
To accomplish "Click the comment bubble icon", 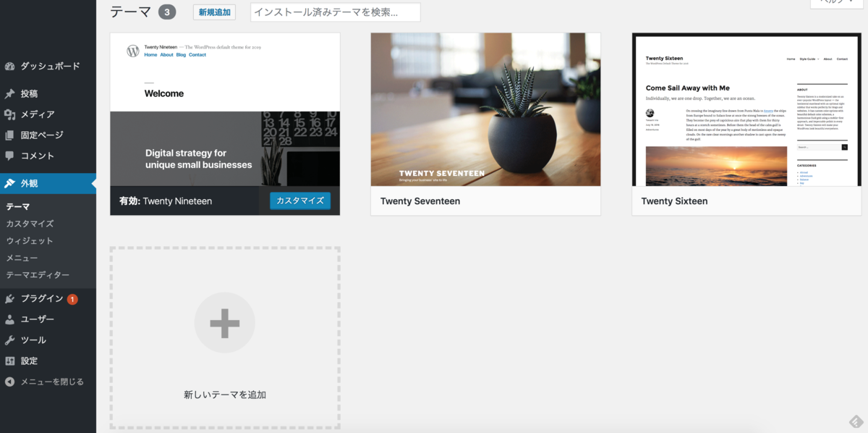I will [10, 156].
